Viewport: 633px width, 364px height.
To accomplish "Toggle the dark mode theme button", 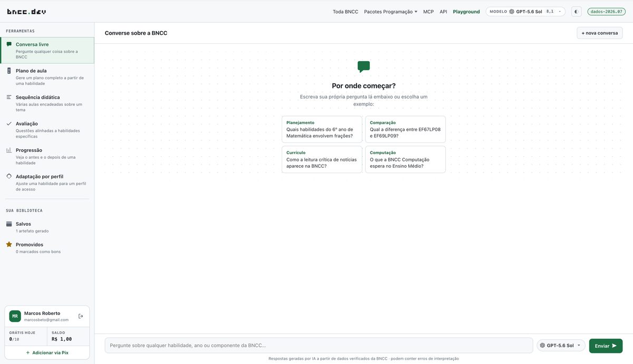I will click(x=576, y=12).
